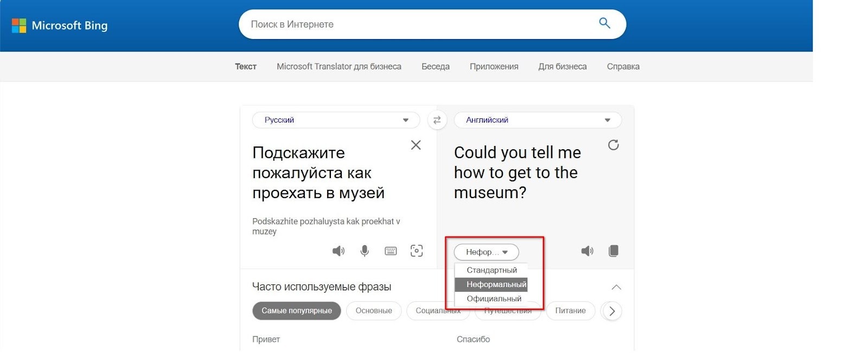Open the image capture translation icon

[x=417, y=251]
